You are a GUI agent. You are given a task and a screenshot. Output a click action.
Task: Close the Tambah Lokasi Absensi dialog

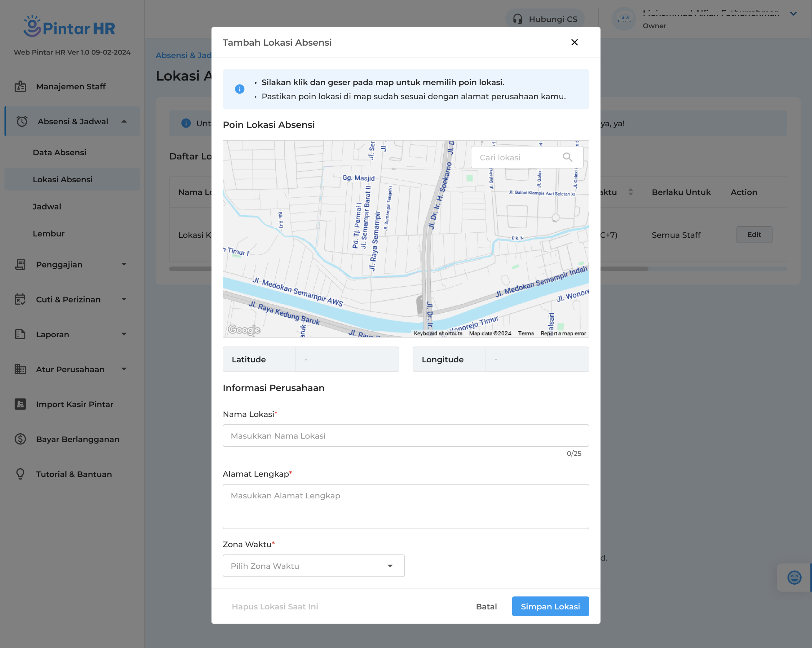tap(574, 42)
